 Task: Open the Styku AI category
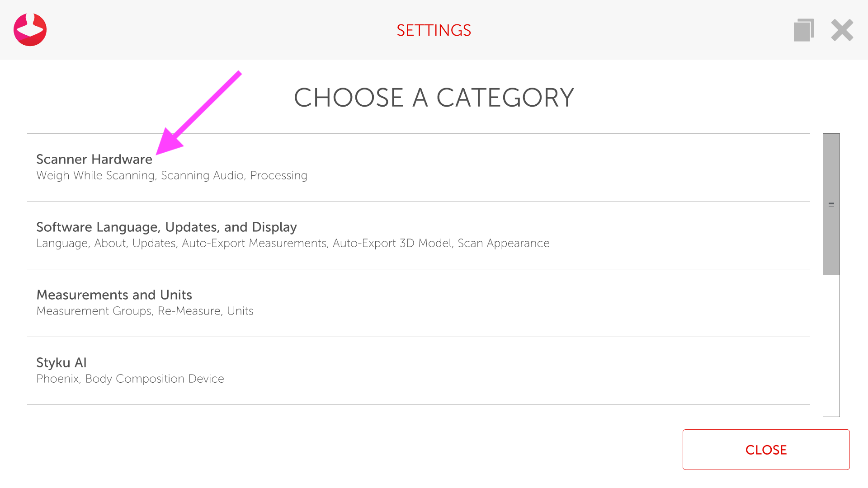coord(61,363)
